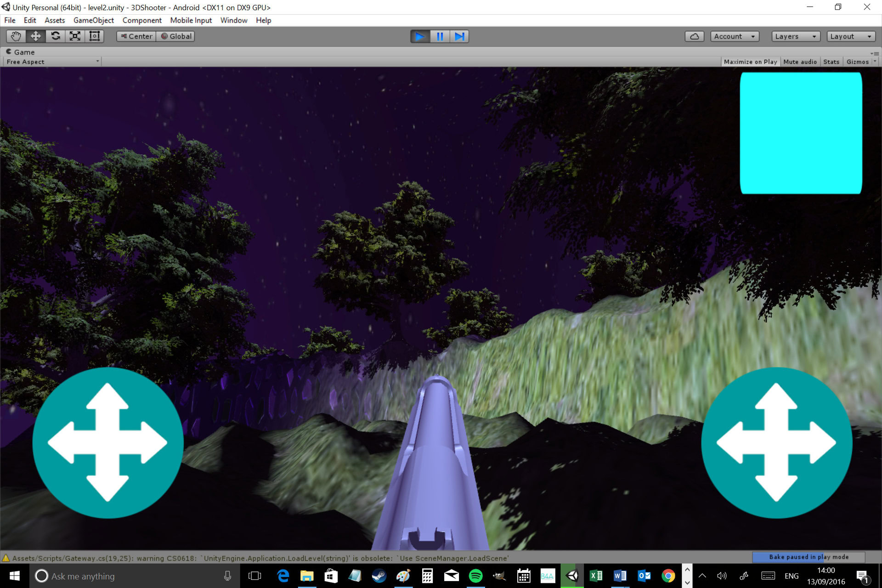Screen dimensions: 882x588
Task: Select the Move tool icon
Action: 36,36
